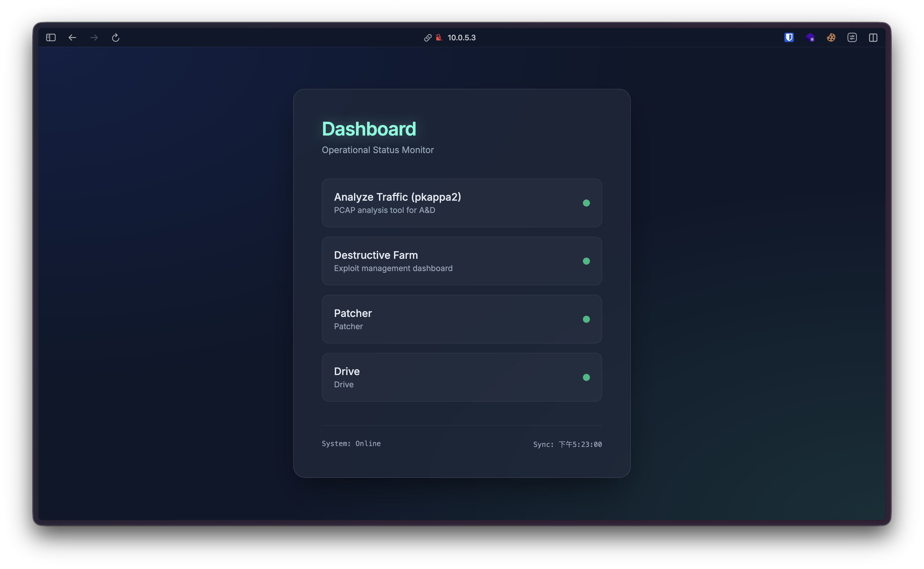
Task: Open the purple extension with badge 5
Action: 810,38
